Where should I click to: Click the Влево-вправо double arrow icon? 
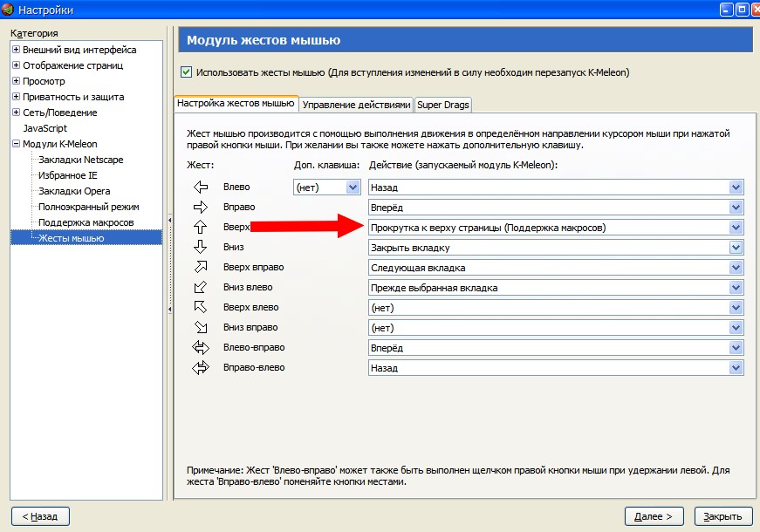click(x=201, y=347)
